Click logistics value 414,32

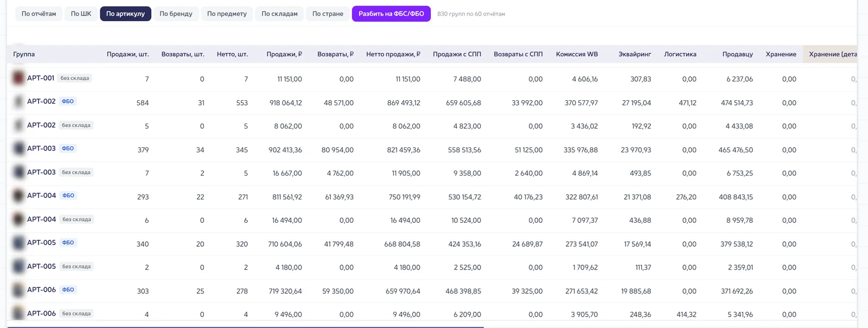pos(686,314)
